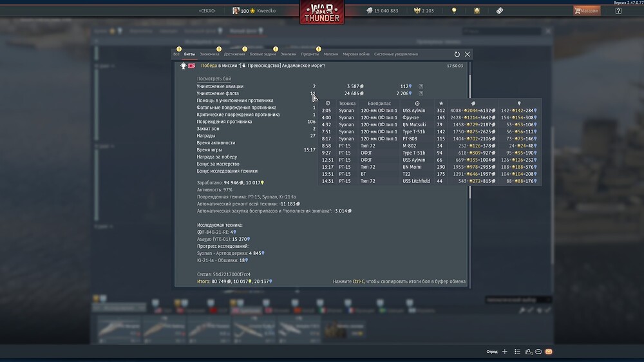Open help icon for Уничтожение флота row

click(421, 93)
